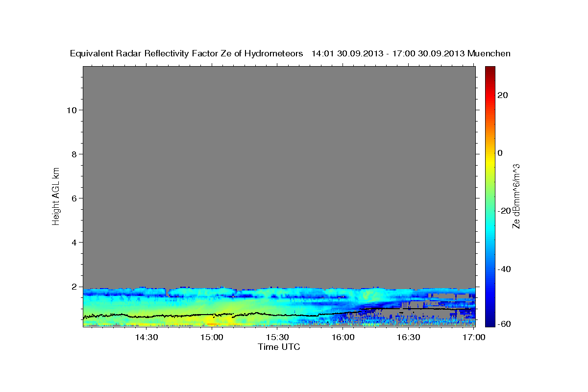Click the '17:00' time tick label

(x=473, y=337)
